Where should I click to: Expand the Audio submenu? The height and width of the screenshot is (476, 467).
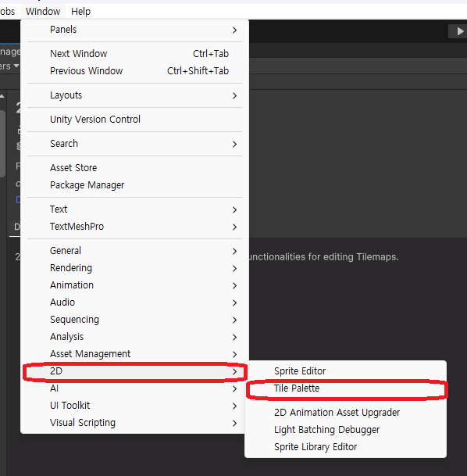pos(134,302)
